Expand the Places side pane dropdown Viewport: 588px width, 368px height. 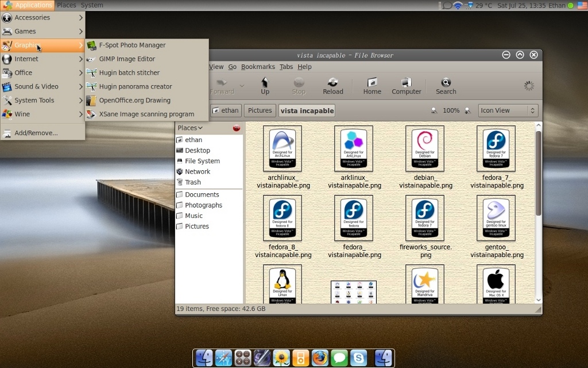(x=189, y=128)
